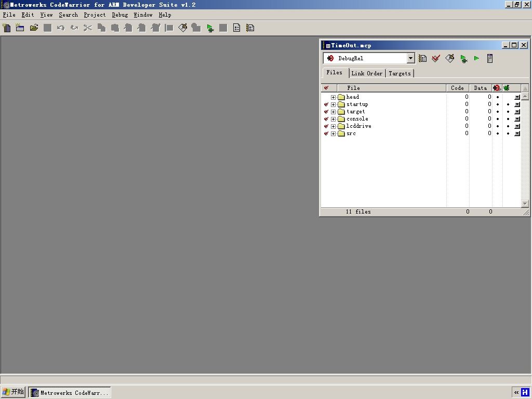Click Debug icon in TimeOut.mcp window
This screenshot has height=399, width=532.
(463, 59)
